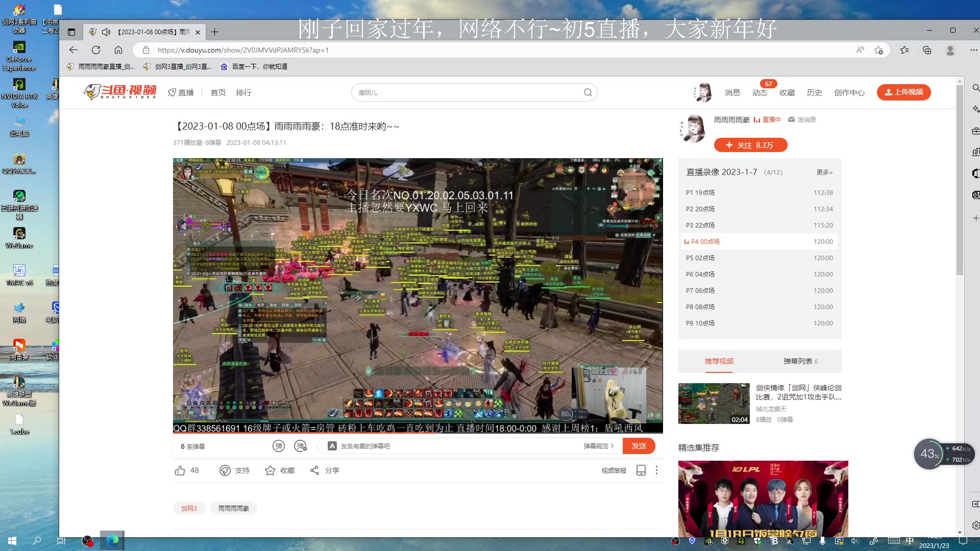The image size is (980, 551).
Task: Mute the tab via speaker icon
Action: coord(106,32)
